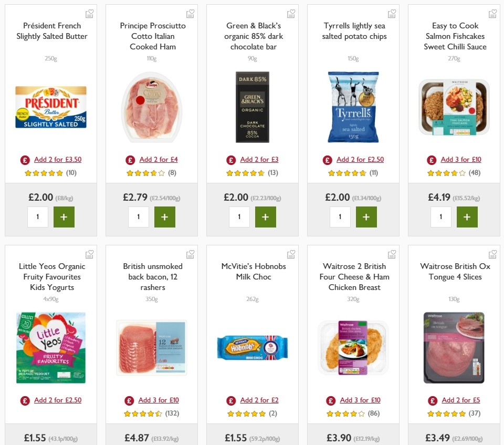Open 'Add 2 for £2' Hobnobs offer
This screenshot has width=504, height=445.
tap(259, 400)
